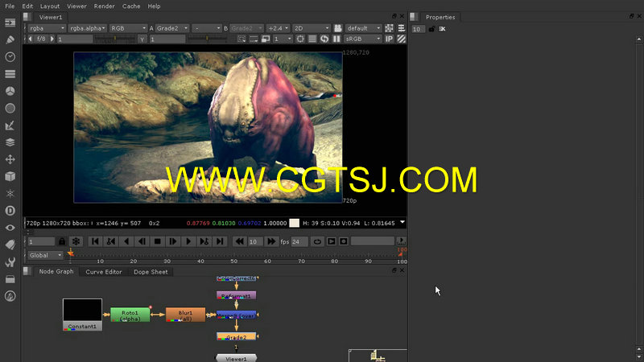Open the zoom +2.4 dropdown
The width and height of the screenshot is (644, 362).
[278, 28]
